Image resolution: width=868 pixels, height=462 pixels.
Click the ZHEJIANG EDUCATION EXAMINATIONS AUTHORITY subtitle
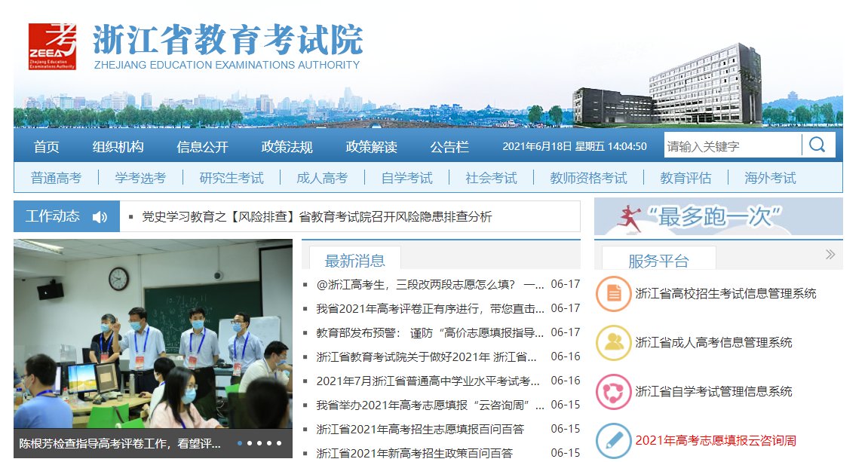coord(227,65)
